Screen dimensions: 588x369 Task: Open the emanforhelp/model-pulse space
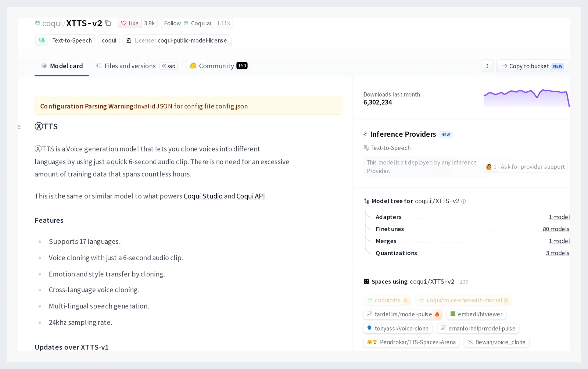[478, 329]
